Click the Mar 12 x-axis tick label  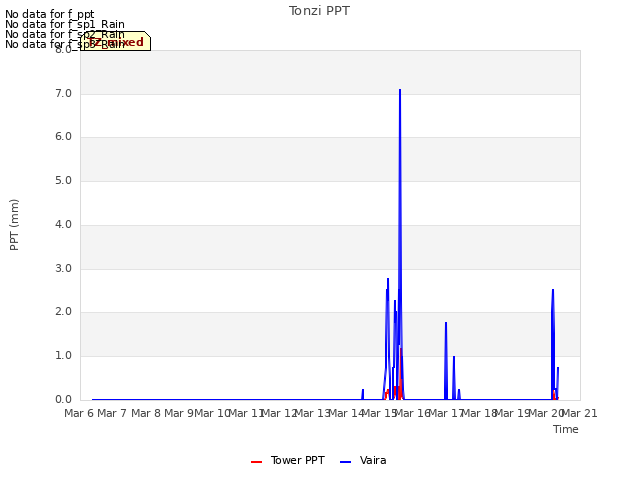coord(279,413)
